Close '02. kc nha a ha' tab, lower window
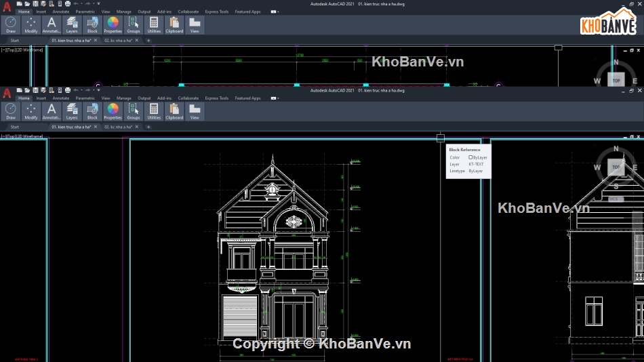644x362 pixels. pos(137,127)
